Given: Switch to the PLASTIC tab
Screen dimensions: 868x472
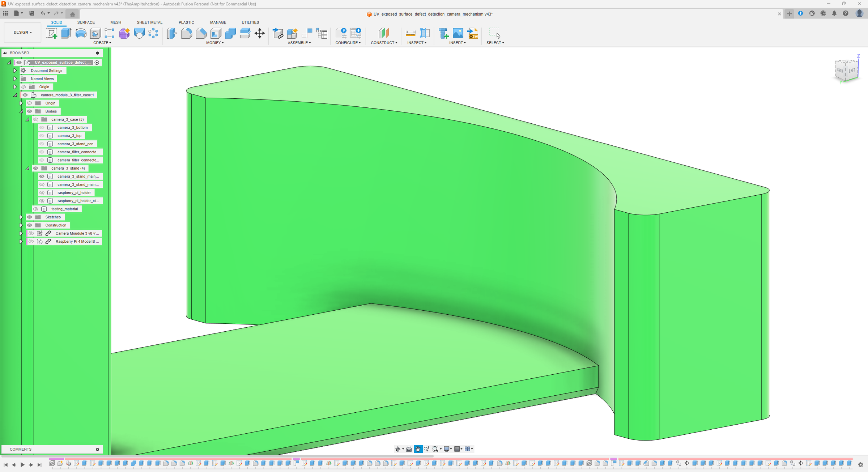Looking at the screenshot, I should click(x=186, y=22).
